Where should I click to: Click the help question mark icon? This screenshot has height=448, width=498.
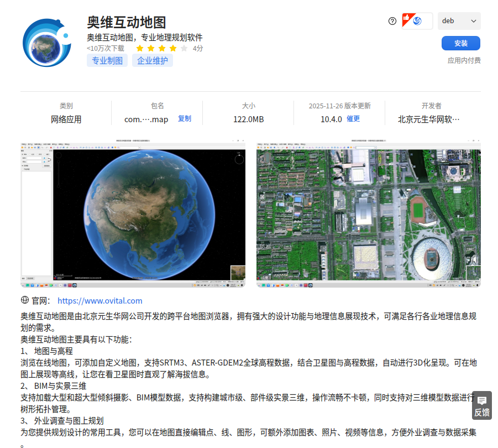click(x=392, y=21)
